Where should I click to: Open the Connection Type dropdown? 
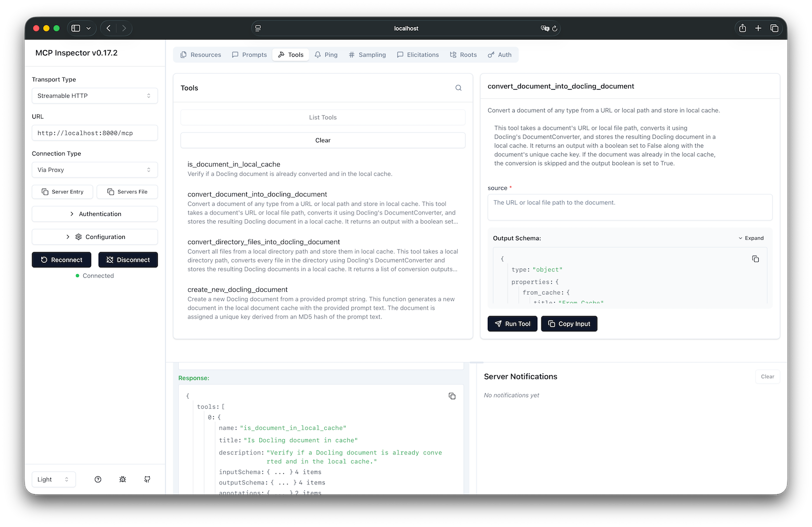(x=94, y=170)
